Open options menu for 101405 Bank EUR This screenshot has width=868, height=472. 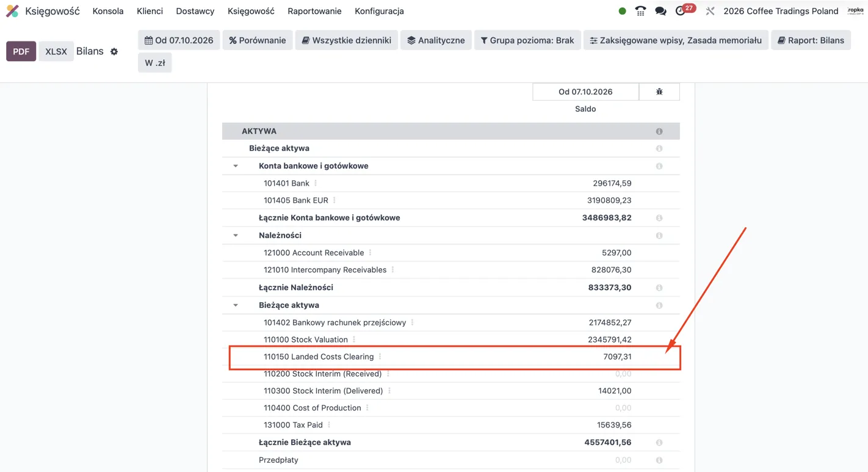click(335, 200)
